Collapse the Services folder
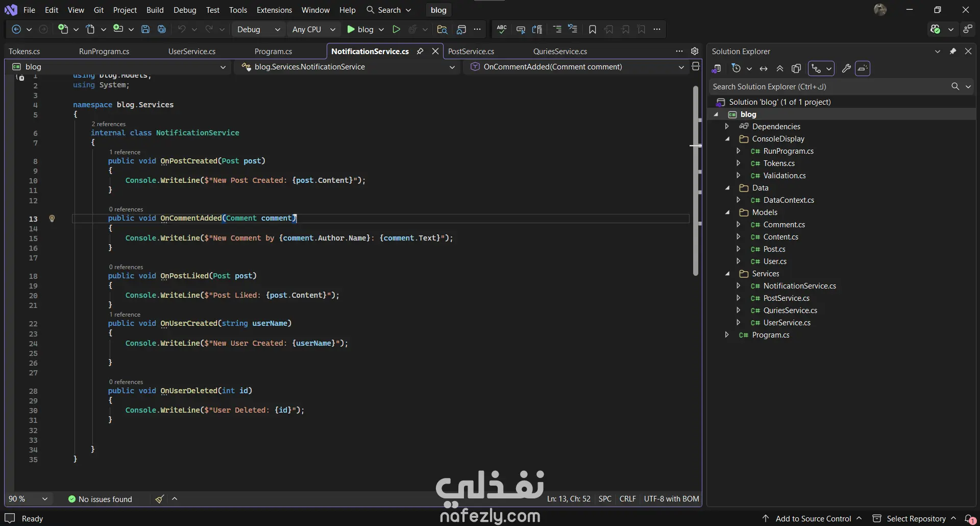This screenshot has height=526, width=980. click(728, 274)
